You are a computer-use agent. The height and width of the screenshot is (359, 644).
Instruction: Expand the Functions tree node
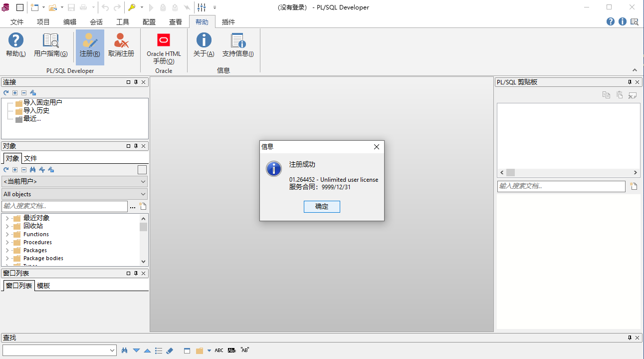(x=7, y=234)
